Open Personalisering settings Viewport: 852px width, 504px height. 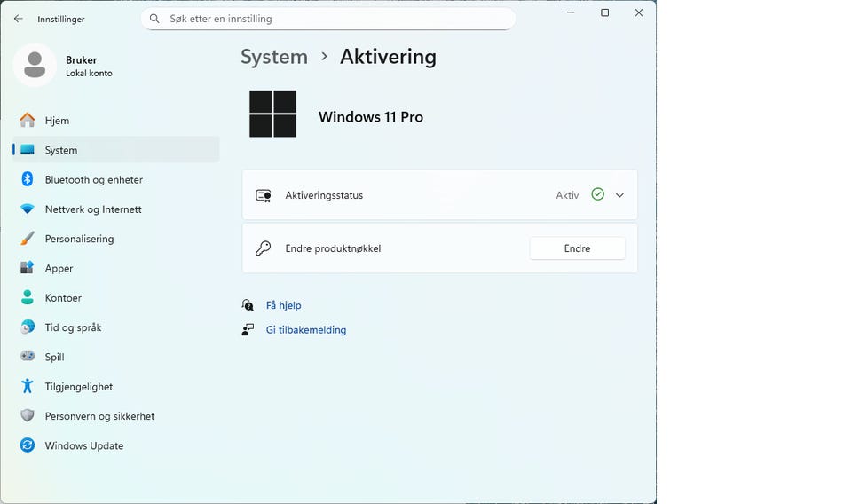pyautogui.click(x=115, y=239)
